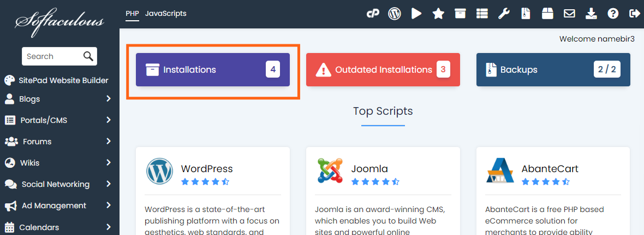Open the Joomla script title
Image resolution: width=644 pixels, height=235 pixels.
[369, 169]
